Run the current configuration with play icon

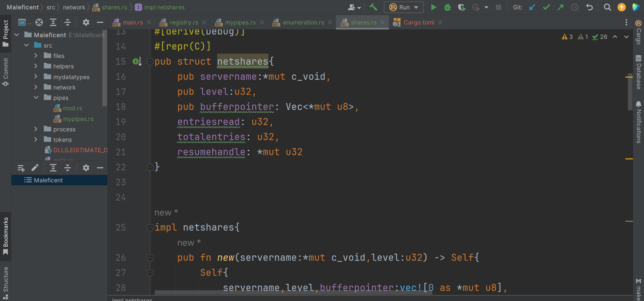point(434,7)
